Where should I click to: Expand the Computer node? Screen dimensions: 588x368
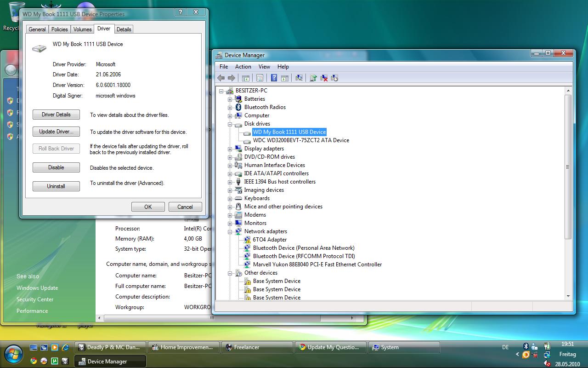pyautogui.click(x=230, y=115)
